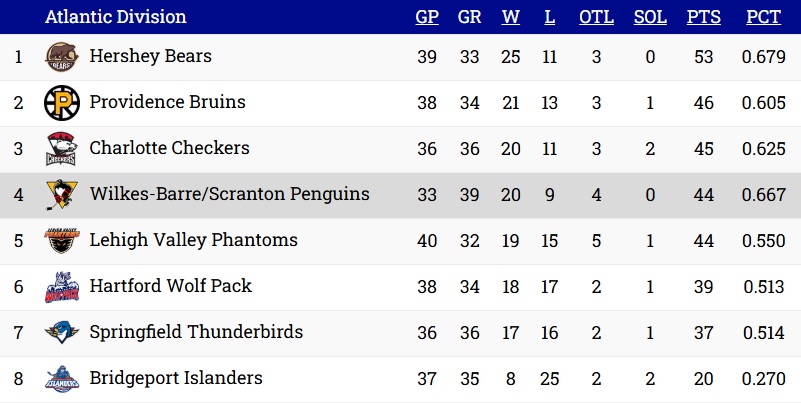
Task: Select the Hartford Wolf Pack logo
Action: click(x=62, y=287)
